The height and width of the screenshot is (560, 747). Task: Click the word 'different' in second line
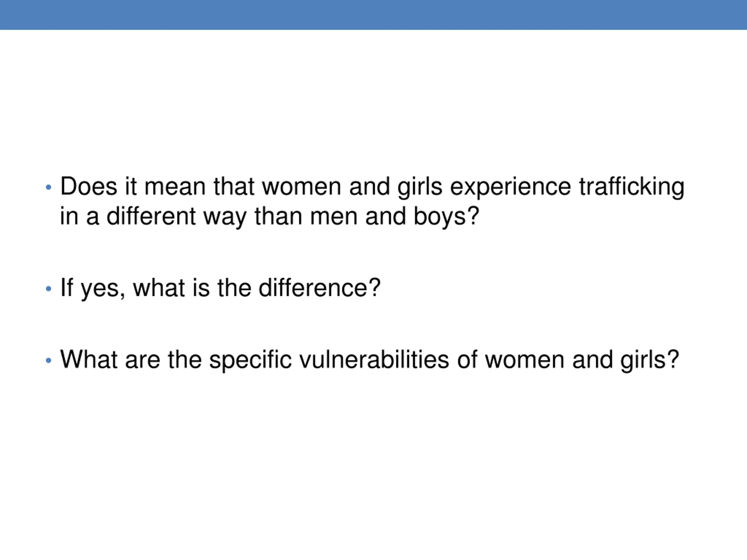151,216
